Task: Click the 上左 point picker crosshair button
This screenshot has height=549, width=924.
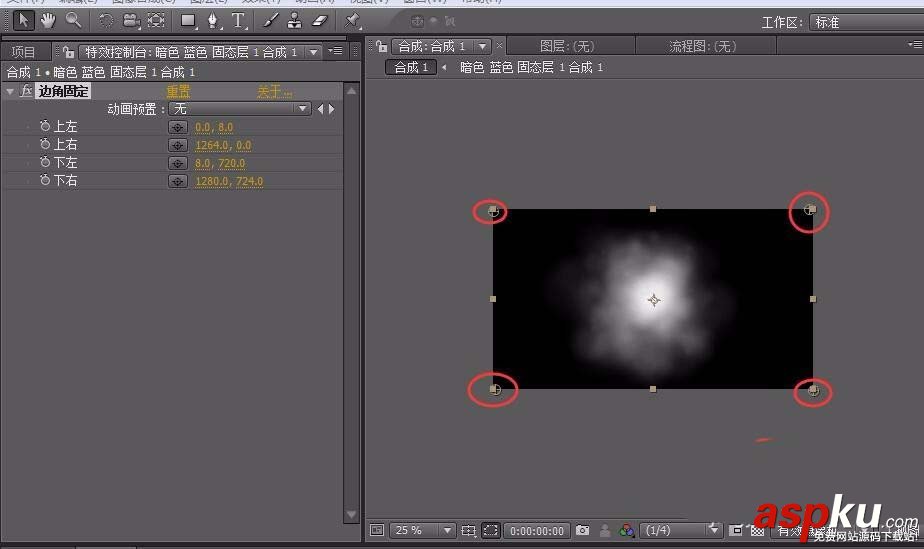Action: pos(177,127)
